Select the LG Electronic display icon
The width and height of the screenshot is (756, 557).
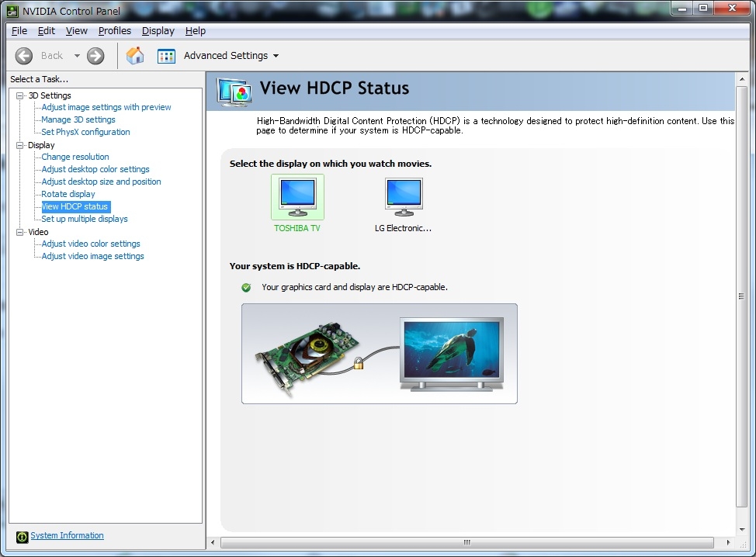(404, 197)
